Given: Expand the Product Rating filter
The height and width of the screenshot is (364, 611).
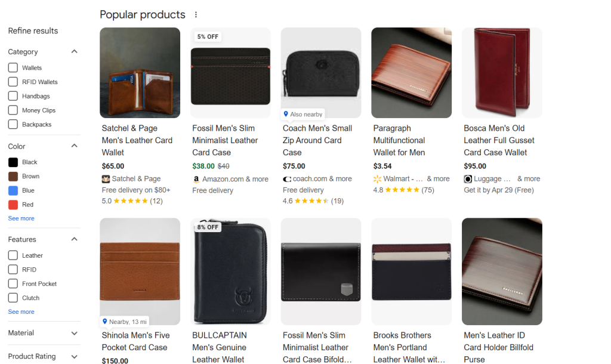Looking at the screenshot, I should click(x=75, y=356).
